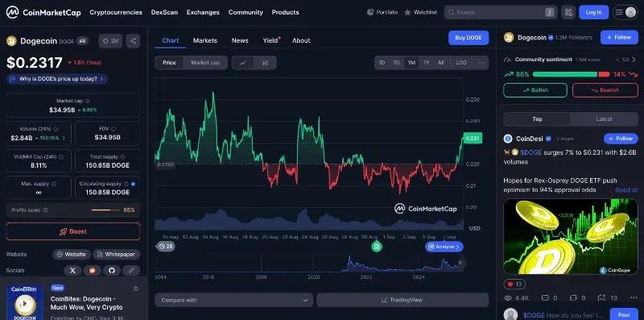Image resolution: width=644 pixels, height=320 pixels.
Task: Open Exchanges nav menu
Action: 203,12
